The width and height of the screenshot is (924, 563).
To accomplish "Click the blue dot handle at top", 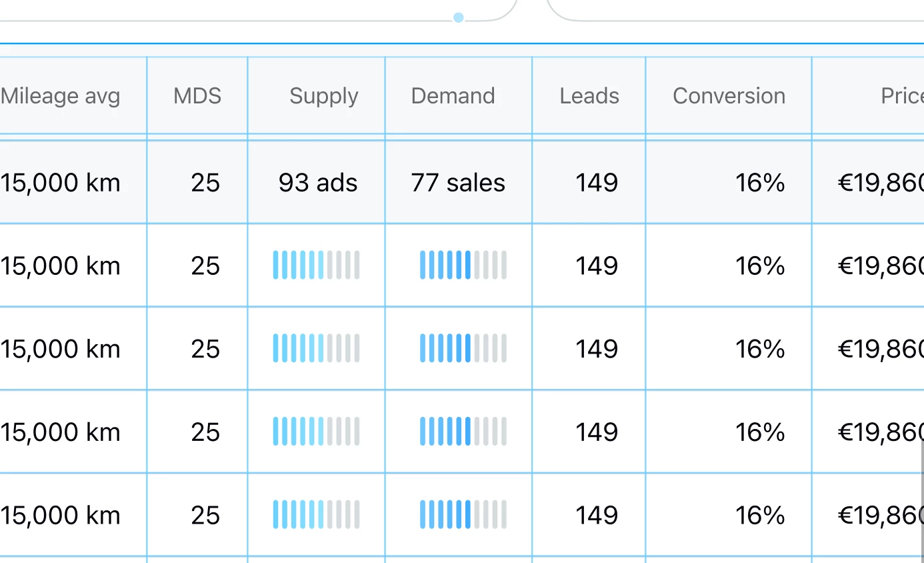I will coord(459,18).
